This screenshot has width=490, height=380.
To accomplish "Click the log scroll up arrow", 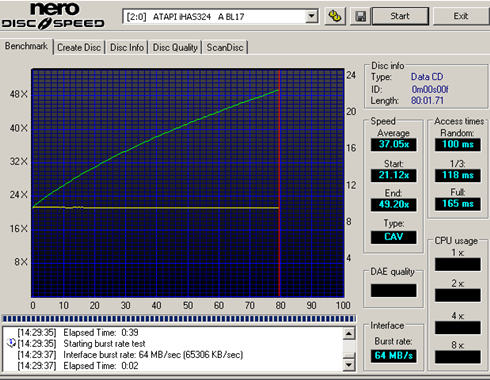I will [349, 333].
